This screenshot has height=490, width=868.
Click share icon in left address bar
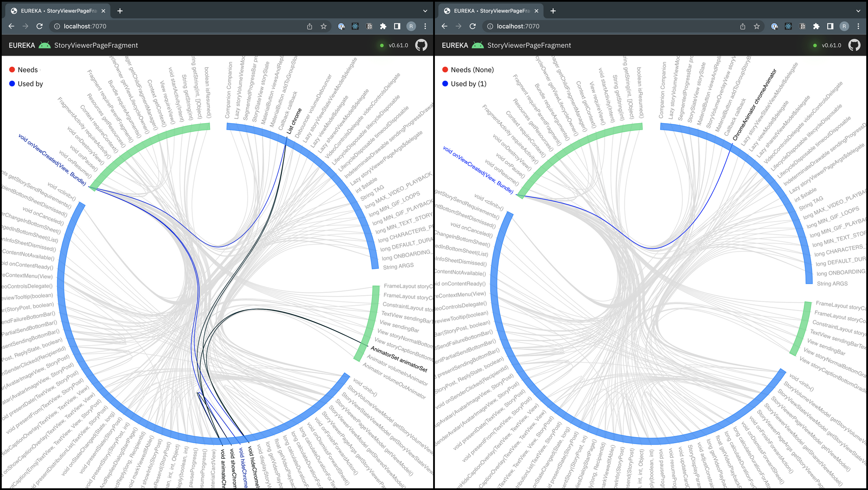[x=309, y=26]
